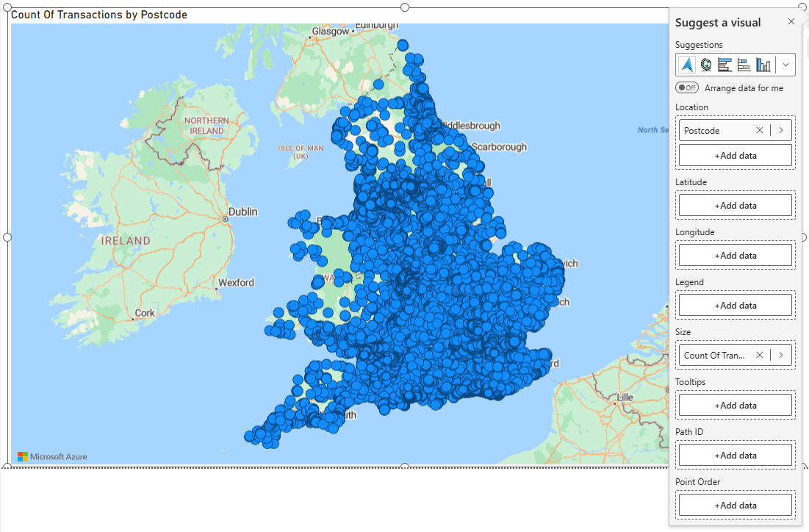Viewport: 809px width, 532px height.
Task: Remove Count Of Transactions from Size
Action: (760, 355)
